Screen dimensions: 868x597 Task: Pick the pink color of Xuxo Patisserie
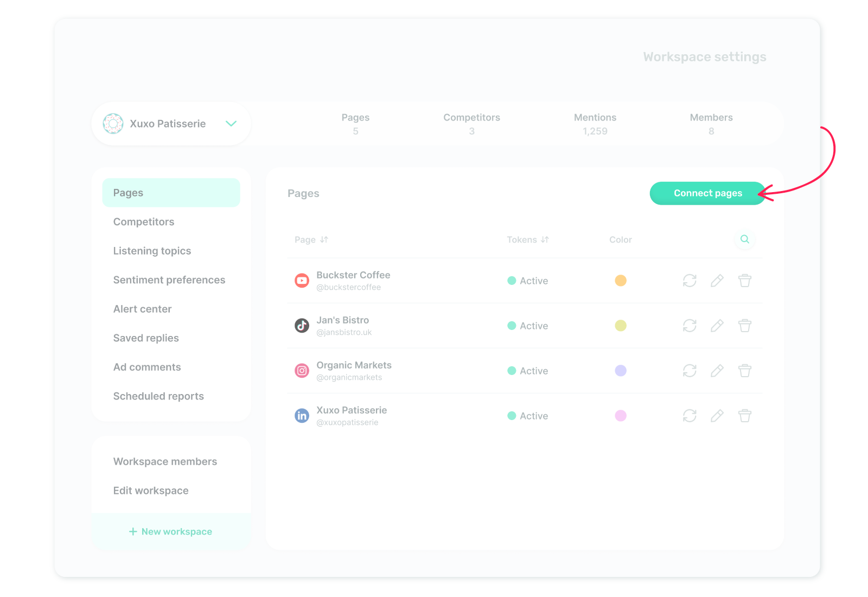click(x=621, y=416)
